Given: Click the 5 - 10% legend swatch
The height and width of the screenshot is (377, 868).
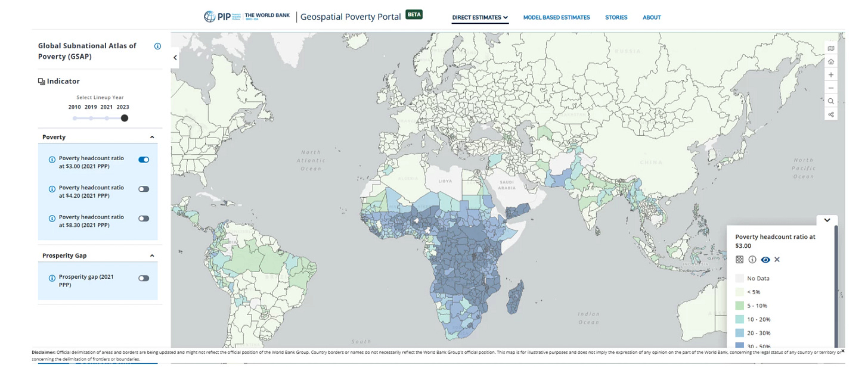Looking at the screenshot, I should [x=739, y=306].
